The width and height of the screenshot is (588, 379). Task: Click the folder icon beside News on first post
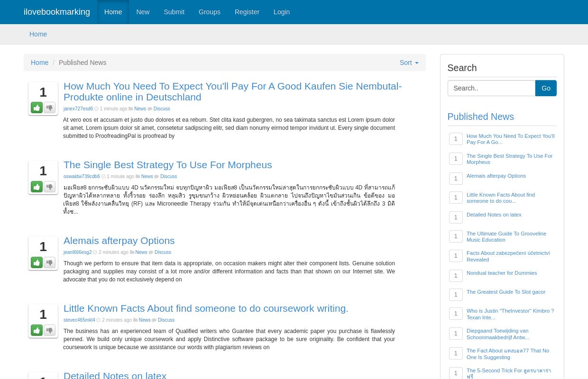coord(131,108)
